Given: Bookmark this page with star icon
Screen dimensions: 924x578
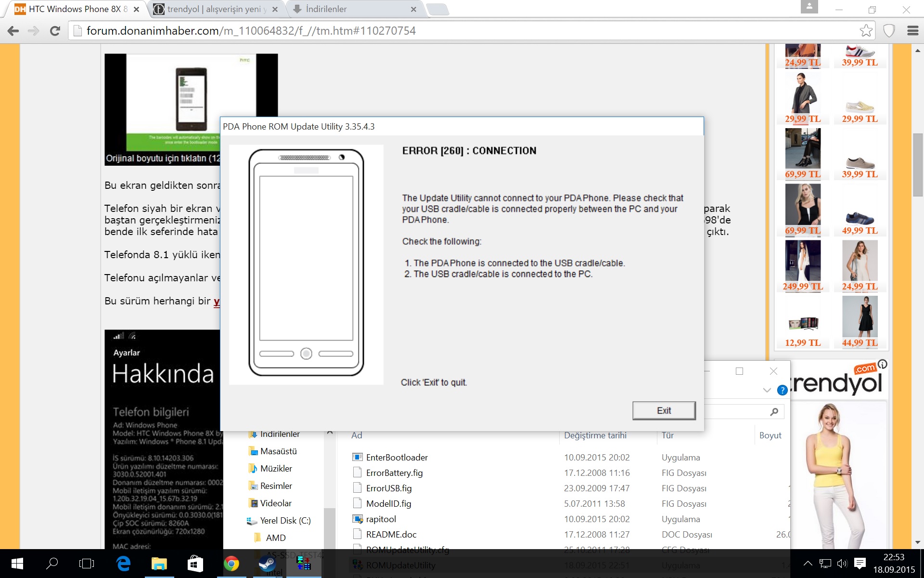Looking at the screenshot, I should click(866, 31).
